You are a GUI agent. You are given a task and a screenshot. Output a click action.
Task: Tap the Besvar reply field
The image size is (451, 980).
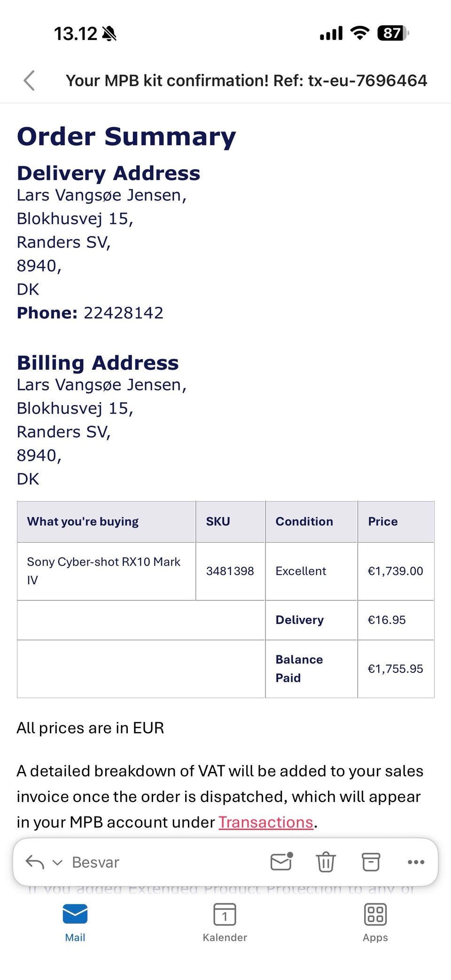coord(96,863)
